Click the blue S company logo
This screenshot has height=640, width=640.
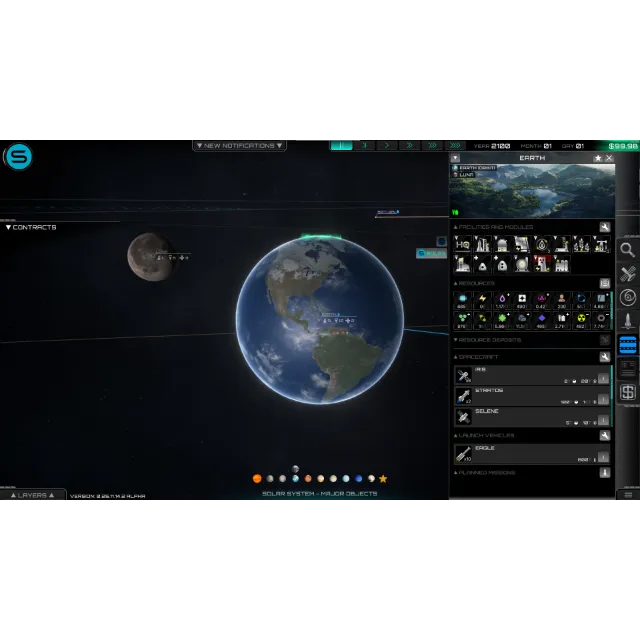tap(19, 157)
